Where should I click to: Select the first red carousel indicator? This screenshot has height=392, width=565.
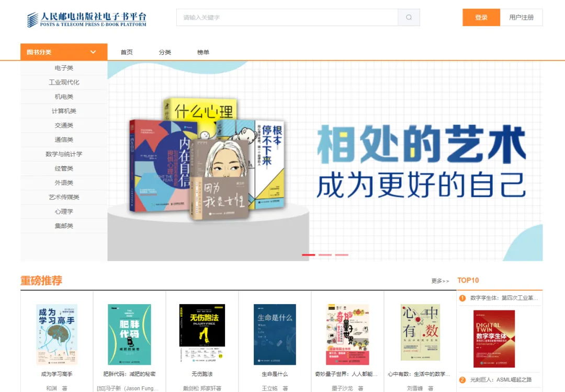coord(309,255)
